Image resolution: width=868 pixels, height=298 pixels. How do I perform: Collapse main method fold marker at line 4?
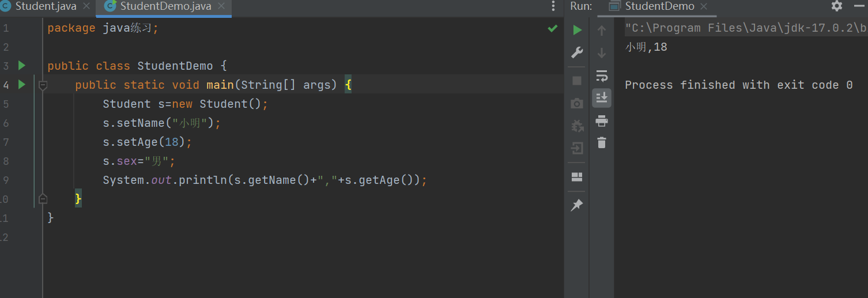[43, 85]
